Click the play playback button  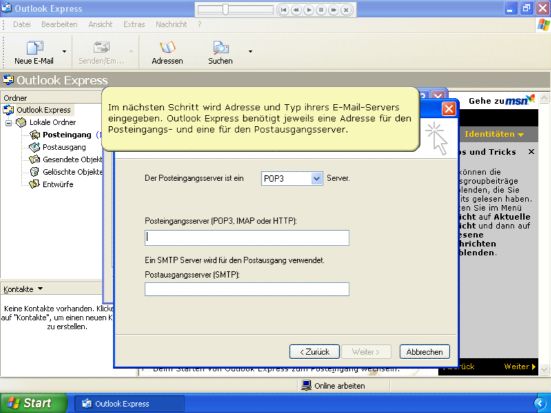[x=309, y=10]
